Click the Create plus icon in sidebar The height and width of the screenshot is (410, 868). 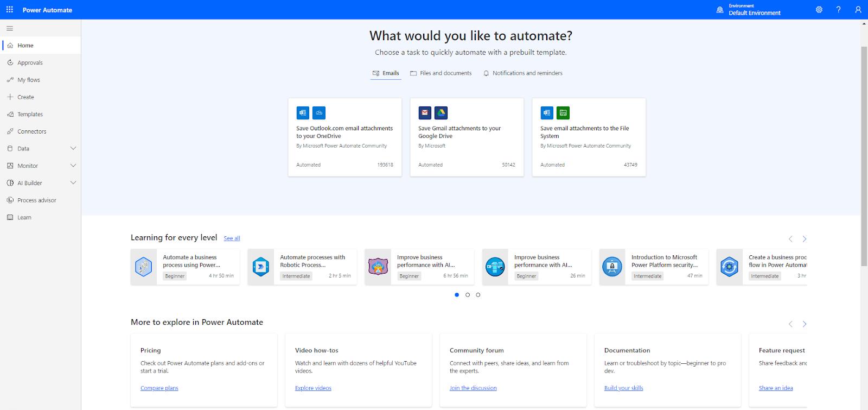point(10,97)
